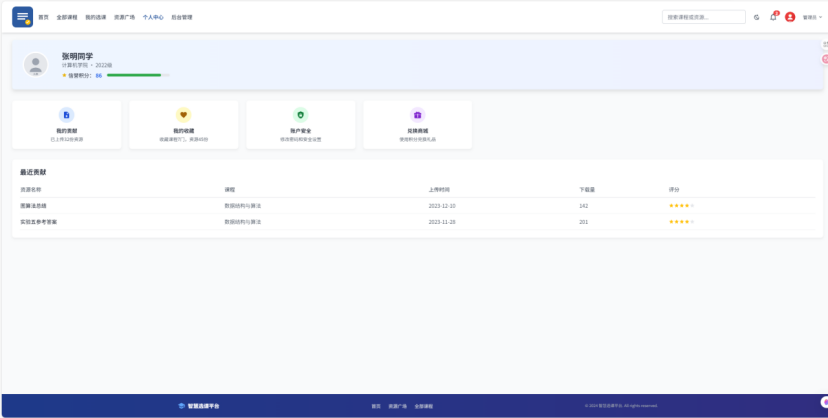Click the 评分 column header
The width and height of the screenshot is (828, 418).
(674, 189)
